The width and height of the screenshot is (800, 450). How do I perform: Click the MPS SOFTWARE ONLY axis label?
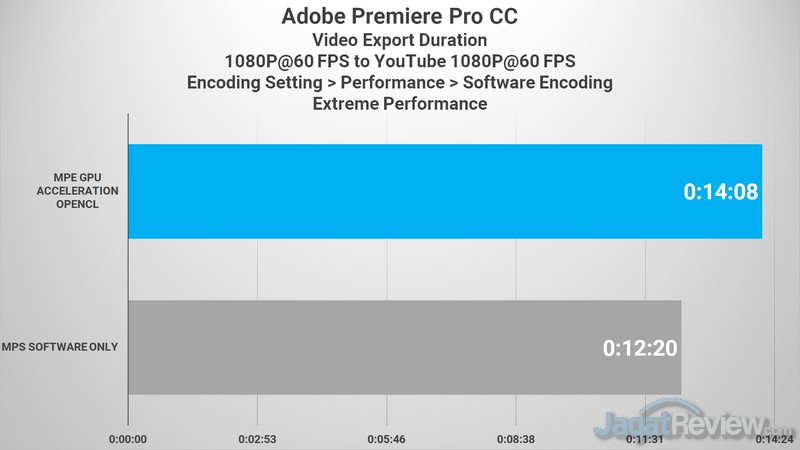click(x=66, y=347)
